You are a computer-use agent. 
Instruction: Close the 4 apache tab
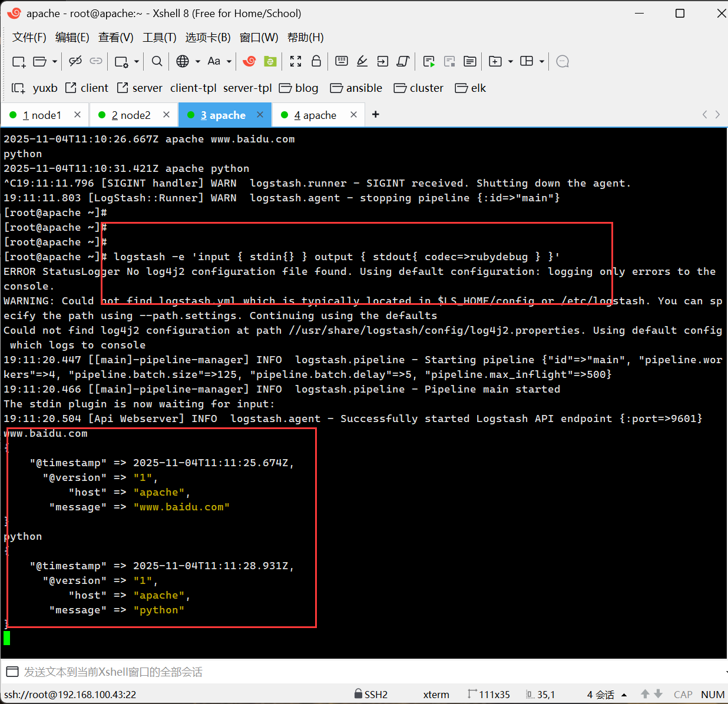click(x=353, y=115)
